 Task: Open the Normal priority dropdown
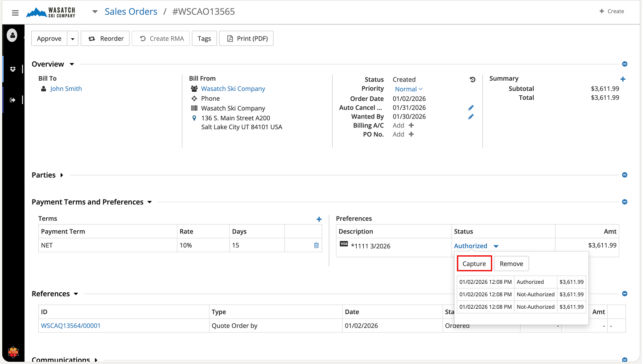coord(408,89)
